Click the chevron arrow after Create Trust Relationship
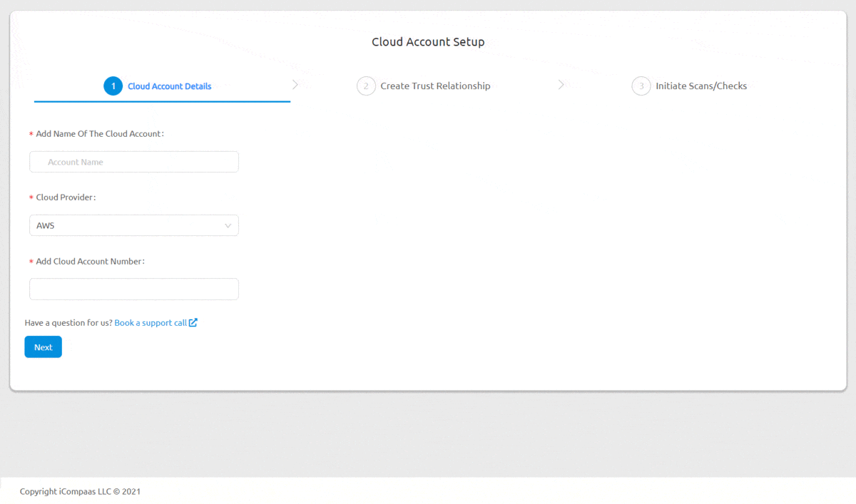 [561, 84]
